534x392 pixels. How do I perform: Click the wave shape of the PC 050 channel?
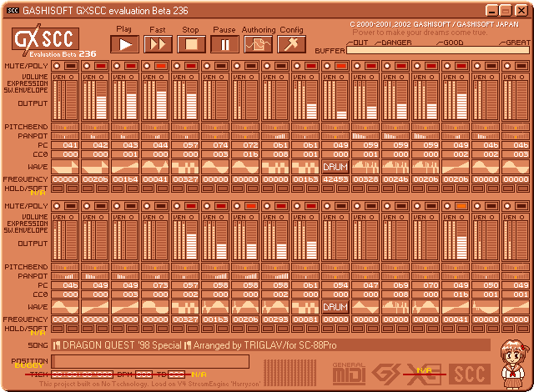486,307
